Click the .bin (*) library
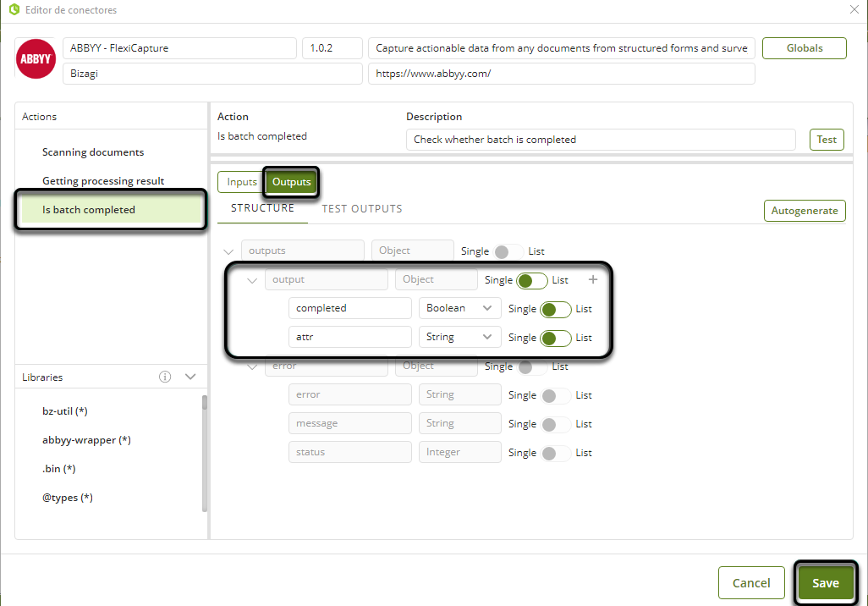This screenshot has height=606, width=868. click(58, 469)
